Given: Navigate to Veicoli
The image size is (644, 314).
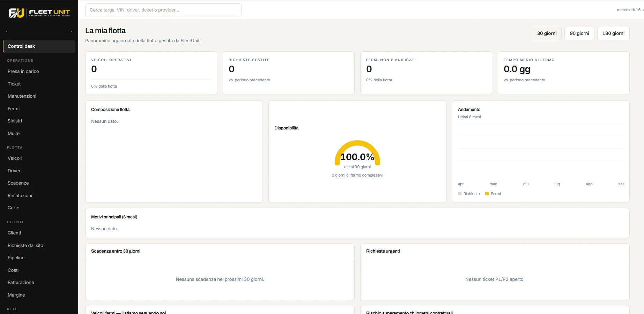Looking at the screenshot, I should [x=39, y=158].
